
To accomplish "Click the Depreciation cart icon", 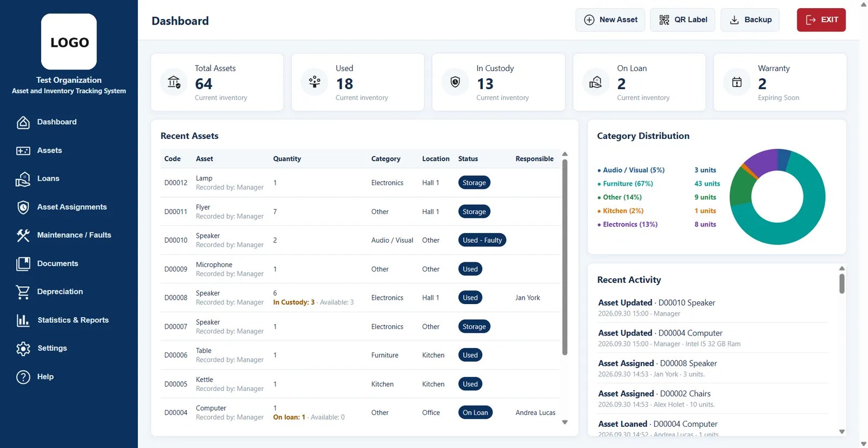I will coord(23,292).
